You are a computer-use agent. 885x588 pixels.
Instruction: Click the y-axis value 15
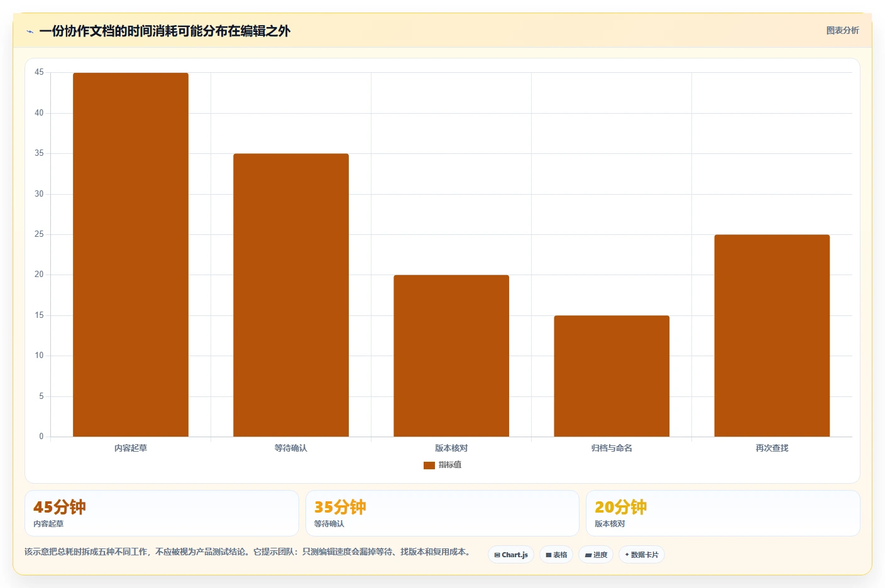click(39, 315)
